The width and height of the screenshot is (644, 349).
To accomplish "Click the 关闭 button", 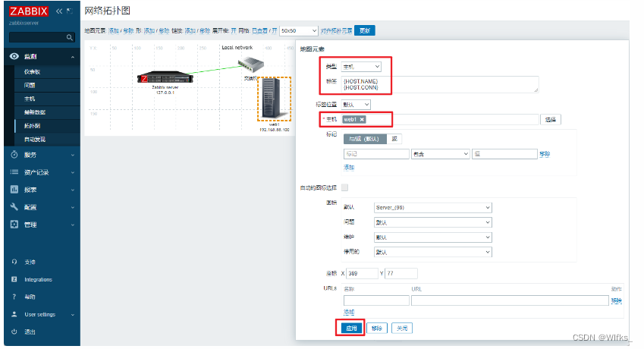I will (x=402, y=328).
